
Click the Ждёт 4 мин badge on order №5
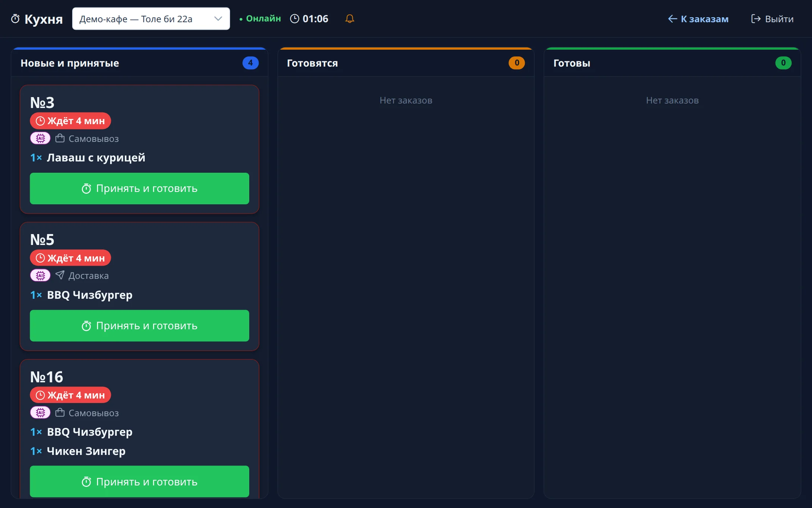(70, 258)
